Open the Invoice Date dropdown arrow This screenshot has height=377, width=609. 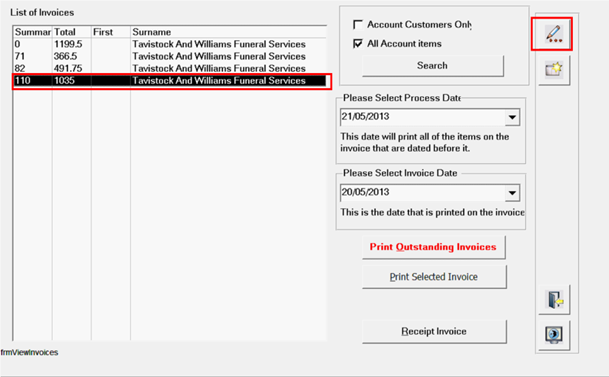(512, 193)
